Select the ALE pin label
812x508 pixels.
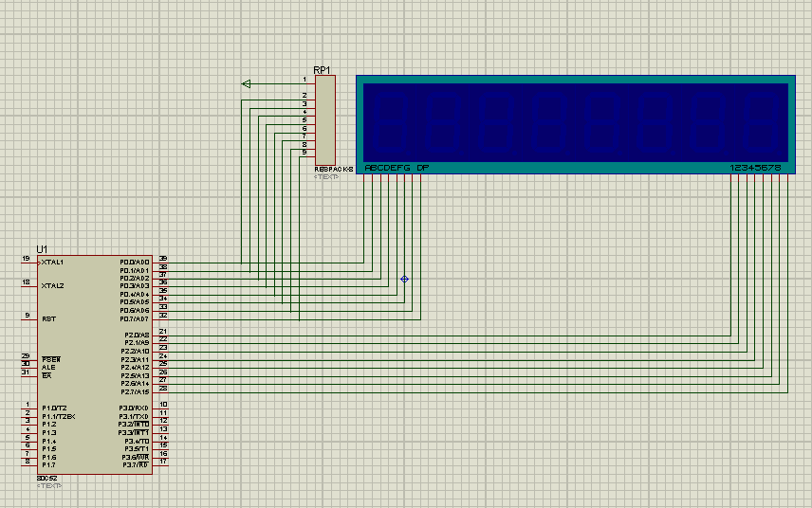48,368
